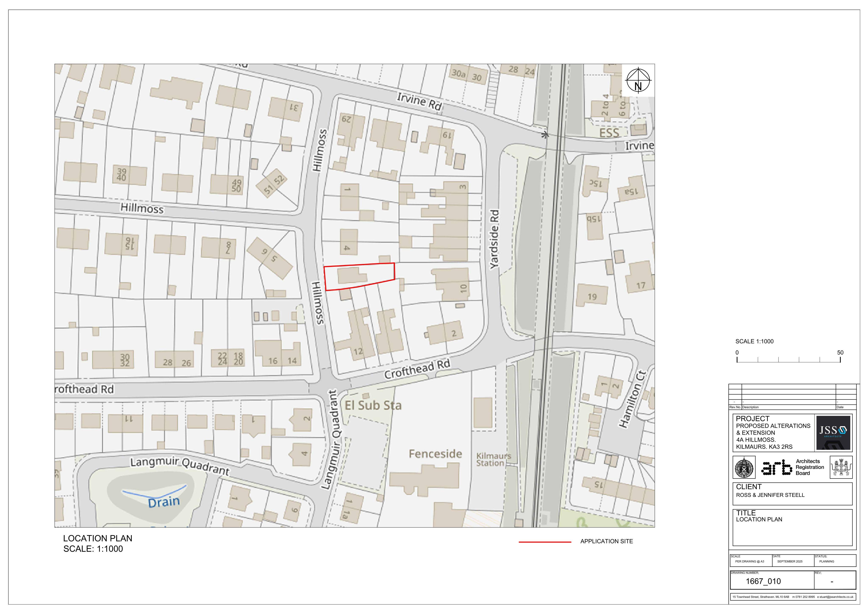Click the Description column header in revision table
This screenshot has height=614, width=868.
[750, 407]
